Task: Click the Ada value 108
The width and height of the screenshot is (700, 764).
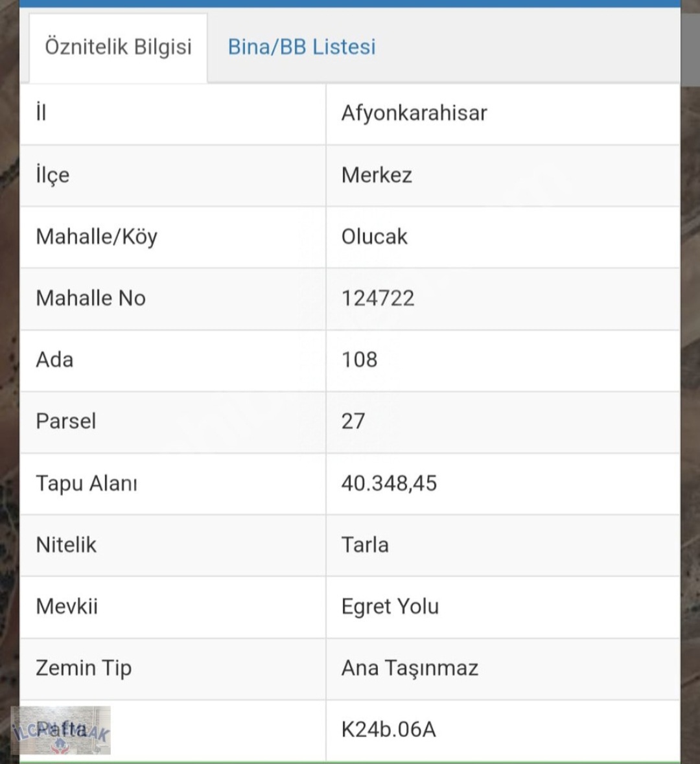Action: coord(359,360)
